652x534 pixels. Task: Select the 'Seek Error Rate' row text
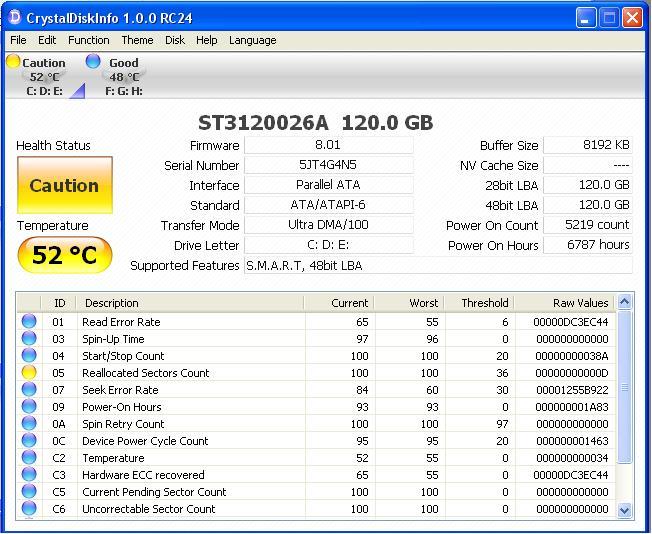coord(120,390)
